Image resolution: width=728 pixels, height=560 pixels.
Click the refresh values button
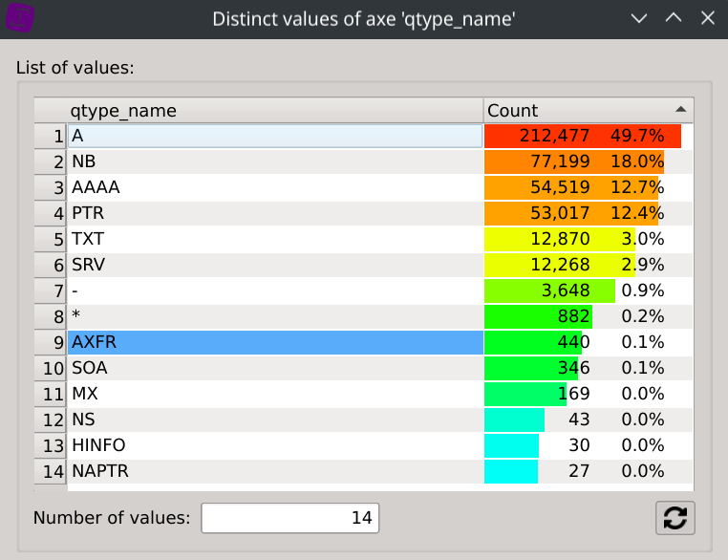pyautogui.click(x=674, y=518)
